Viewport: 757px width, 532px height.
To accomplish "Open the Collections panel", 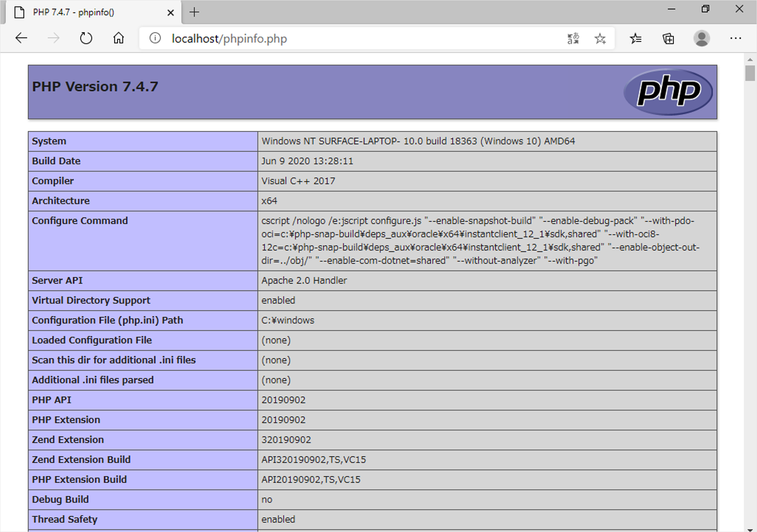I will (x=668, y=38).
